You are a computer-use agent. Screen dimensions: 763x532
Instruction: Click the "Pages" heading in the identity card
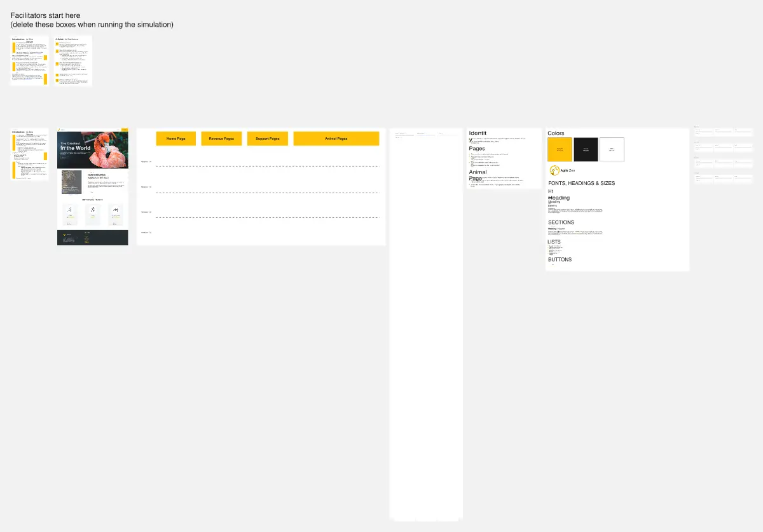coord(477,149)
